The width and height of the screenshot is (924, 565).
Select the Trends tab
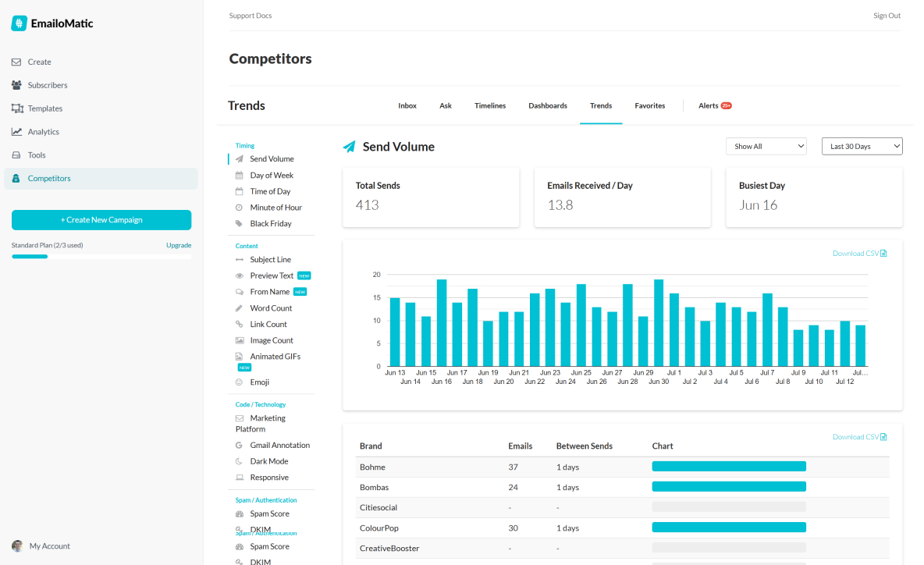601,106
